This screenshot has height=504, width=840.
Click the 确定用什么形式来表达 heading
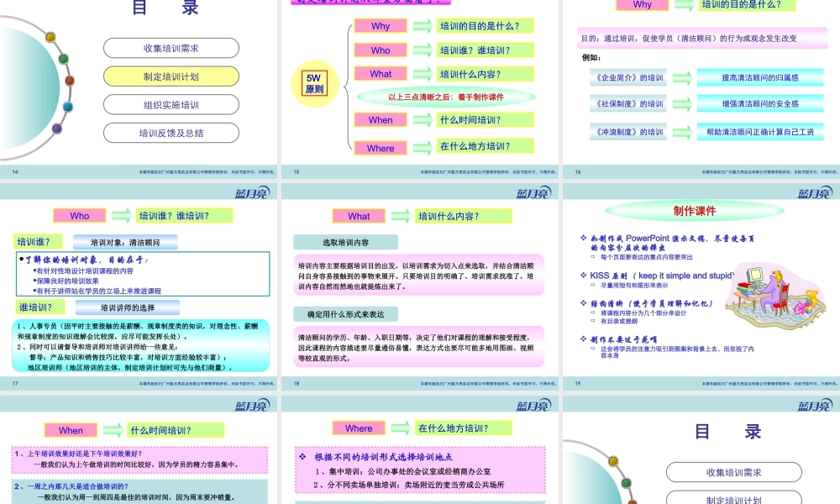(345, 314)
